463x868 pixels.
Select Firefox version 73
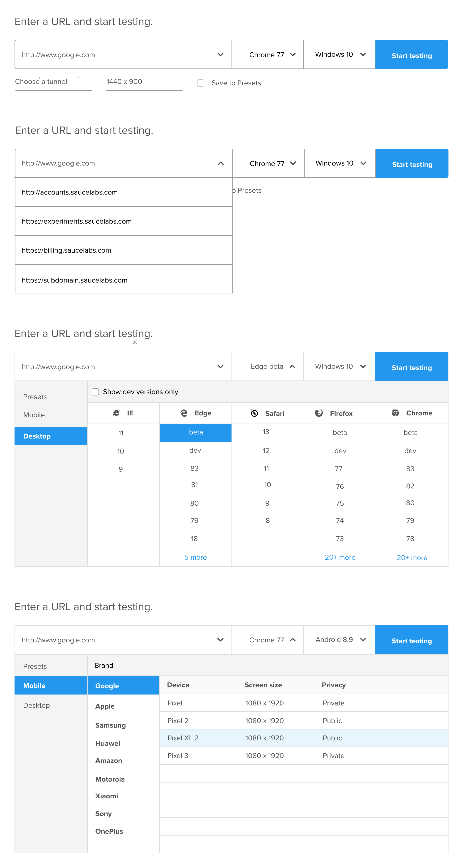point(340,539)
